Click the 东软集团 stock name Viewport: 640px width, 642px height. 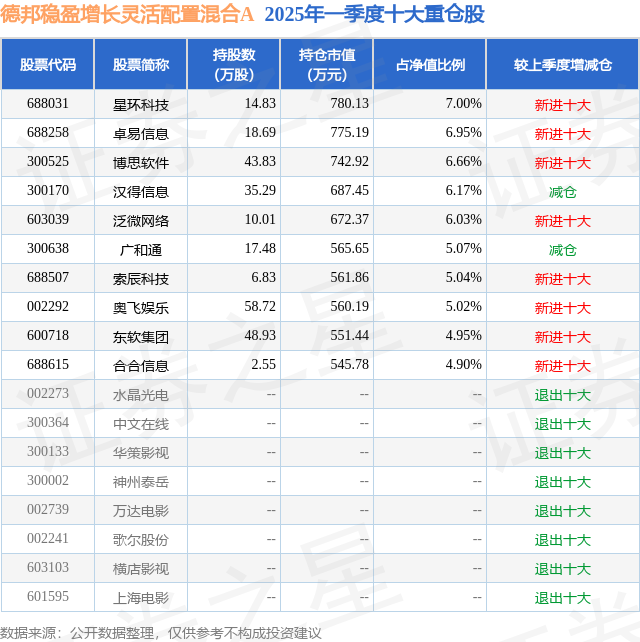[x=141, y=337]
